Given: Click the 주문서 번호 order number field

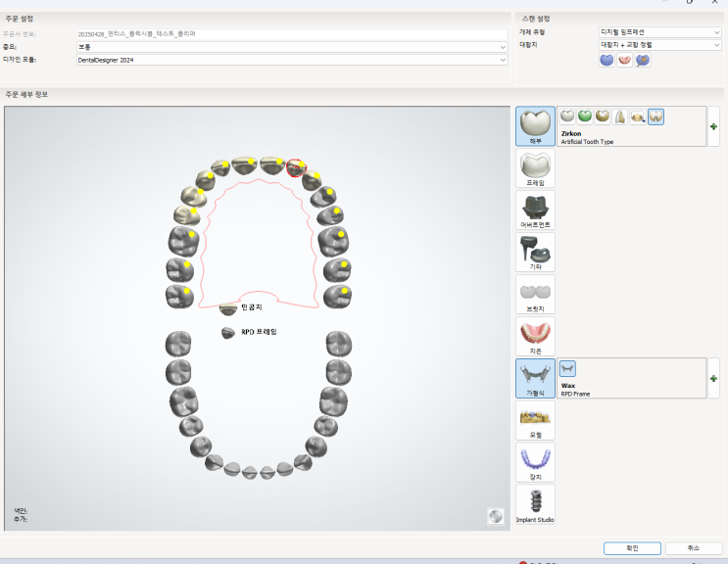Looking at the screenshot, I should coord(292,34).
